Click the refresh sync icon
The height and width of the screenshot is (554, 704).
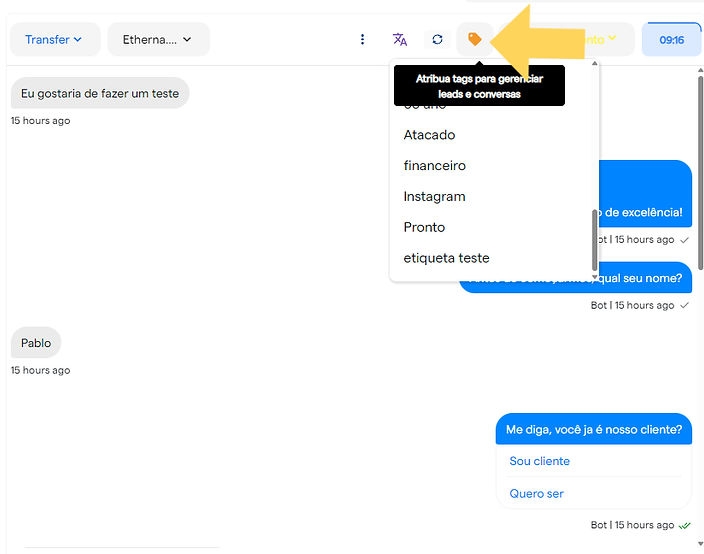437,39
